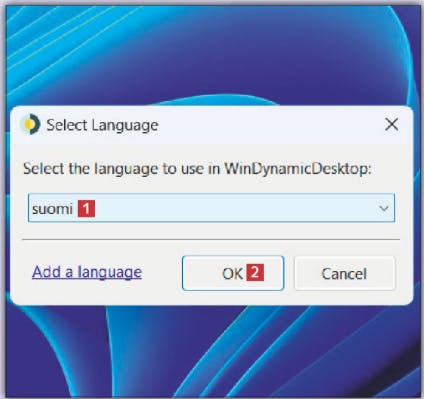
Task: Select the suomi text in the language field
Action: click(x=52, y=209)
